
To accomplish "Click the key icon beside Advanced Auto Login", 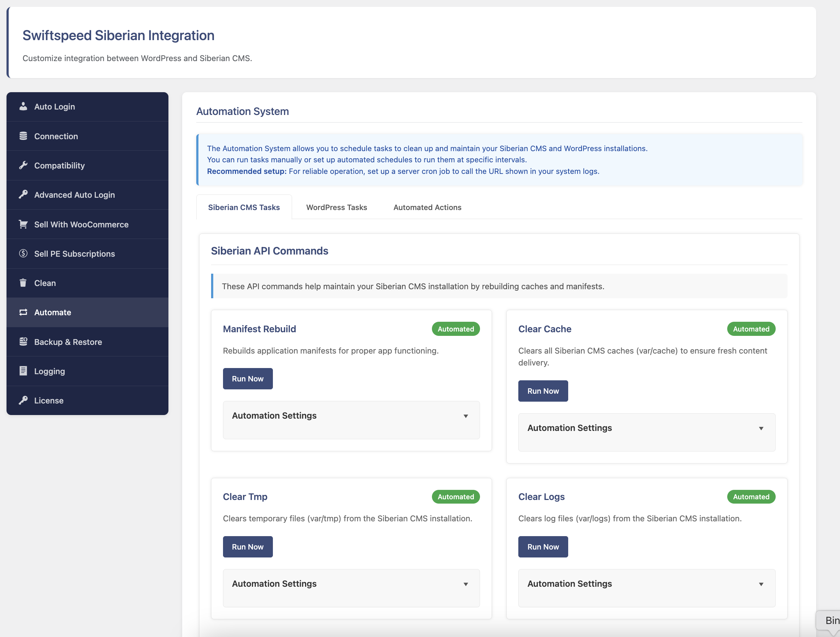I will [x=23, y=194].
